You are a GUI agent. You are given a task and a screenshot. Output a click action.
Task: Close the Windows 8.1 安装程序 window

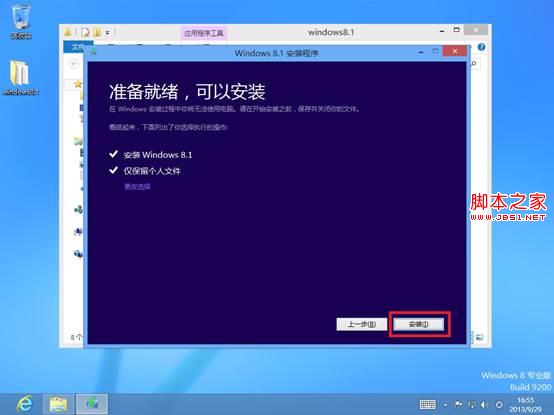click(455, 52)
